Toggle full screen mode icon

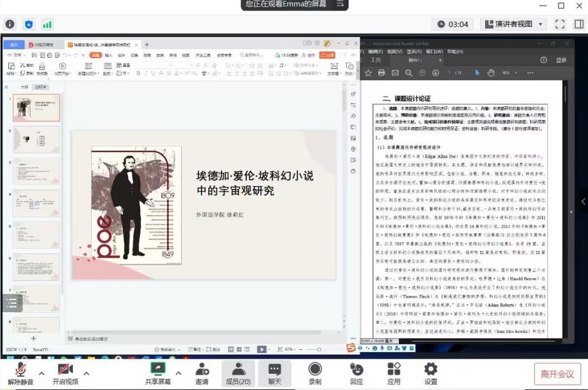pyautogui.click(x=559, y=24)
